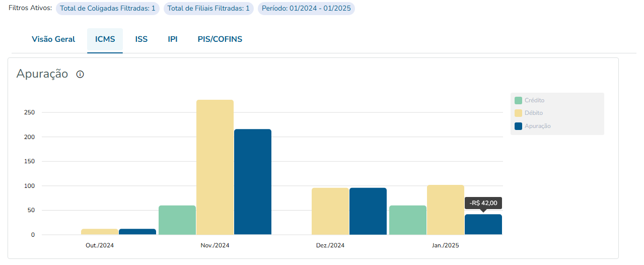644x265 pixels.
Task: Open the PIS/COFINS tab
Action: pyautogui.click(x=220, y=39)
